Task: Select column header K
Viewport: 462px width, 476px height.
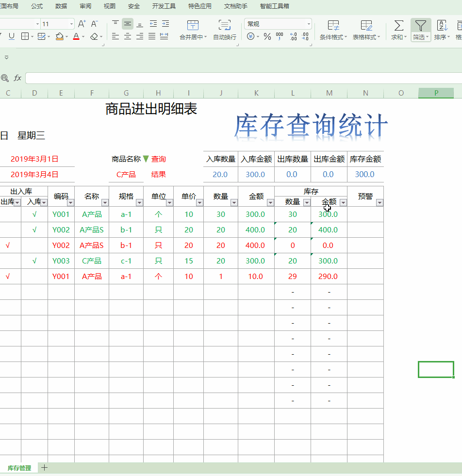Action: (256, 93)
